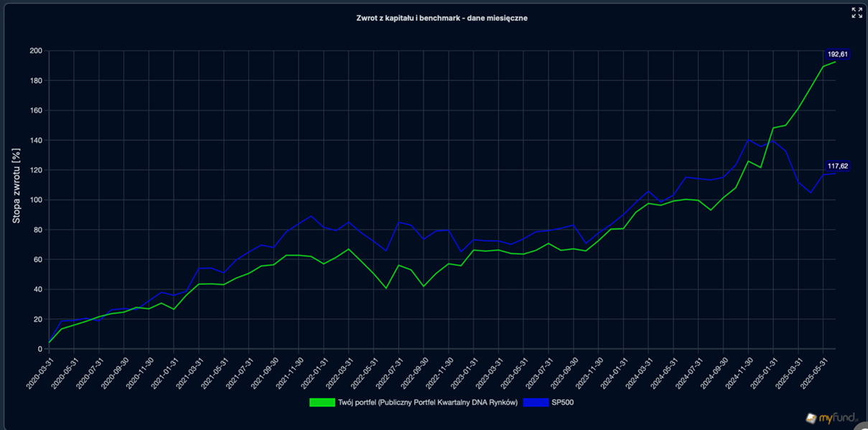868x430 pixels.
Task: Click the green line's final data point
Action: point(835,62)
